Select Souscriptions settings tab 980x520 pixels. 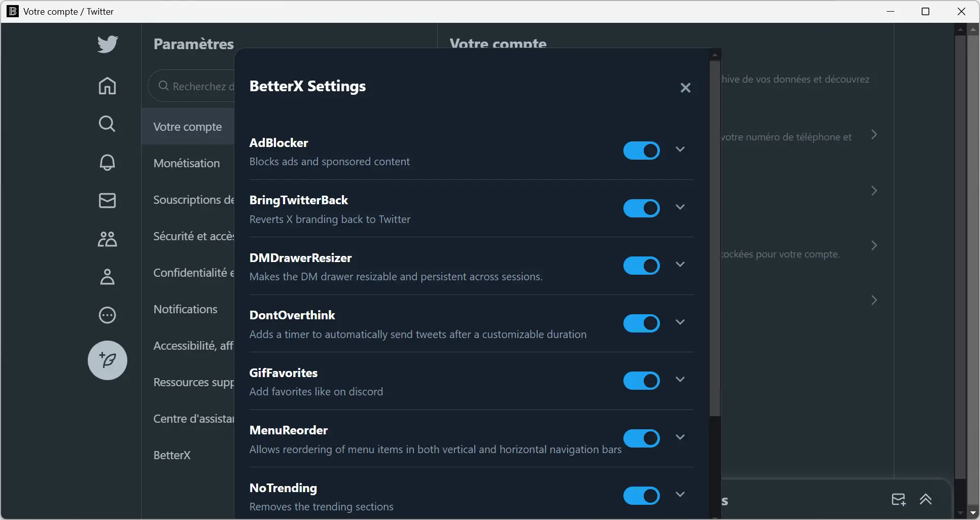coord(188,200)
